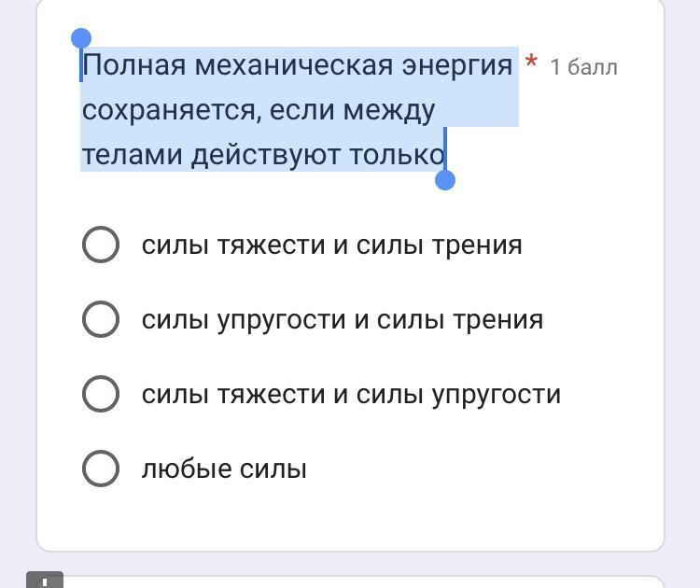
Task: Tap the report problem icon at bottom-left
Action: (x=45, y=580)
